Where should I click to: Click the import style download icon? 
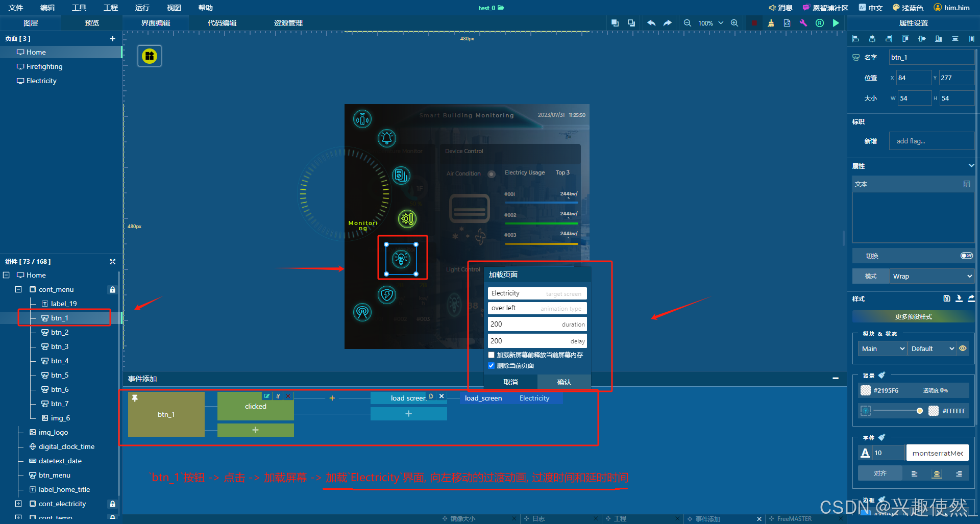pos(959,298)
